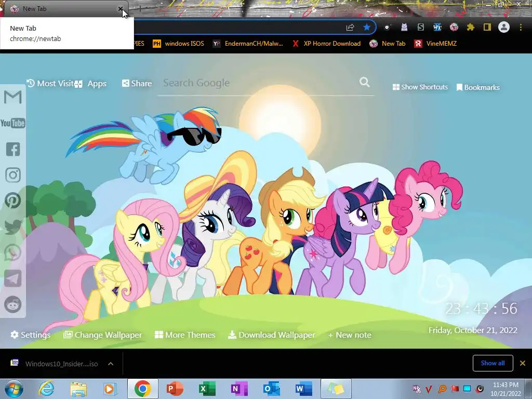Close the downloads bar

click(523, 363)
